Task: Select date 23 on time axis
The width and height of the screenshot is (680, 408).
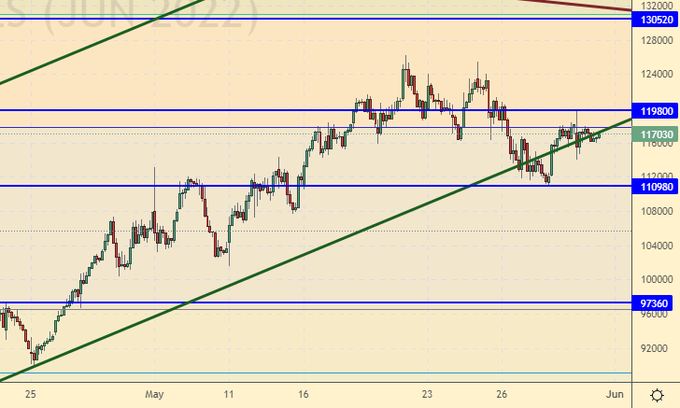Action: coord(428,394)
